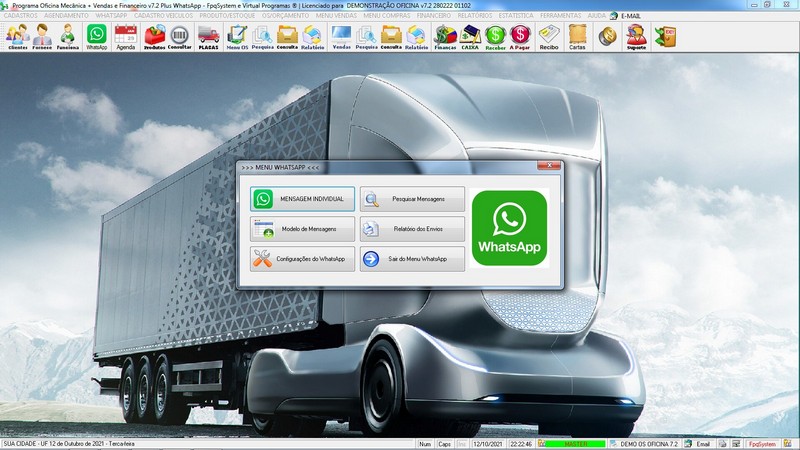Click the green Receber dollar icon
The width and height of the screenshot is (800, 450).
pos(495,37)
